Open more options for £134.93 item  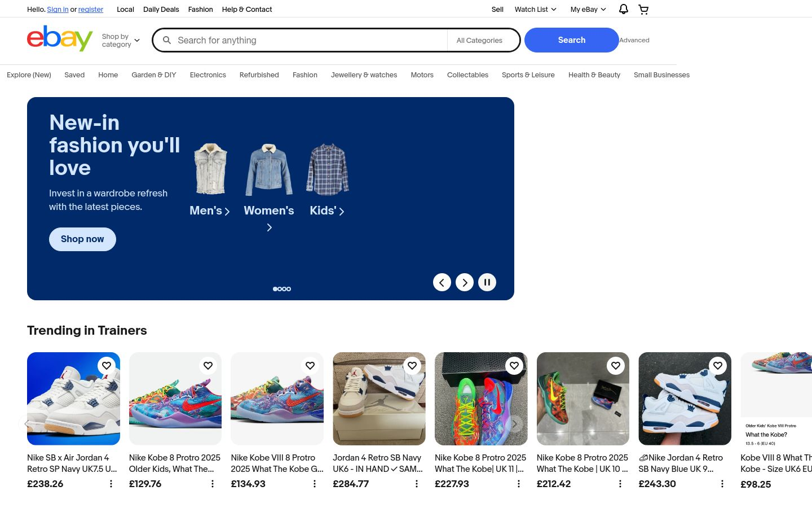coord(315,484)
